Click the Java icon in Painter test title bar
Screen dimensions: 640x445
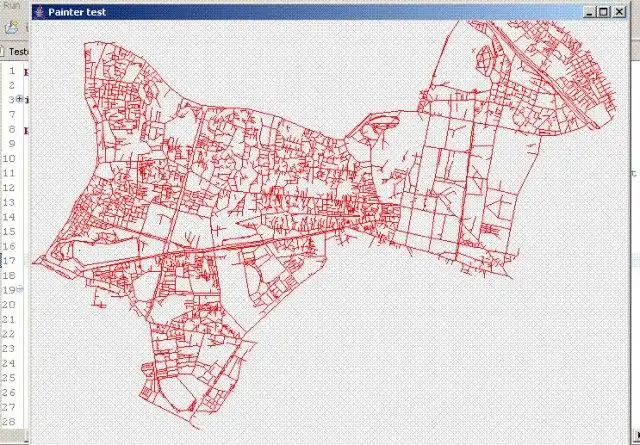pyautogui.click(x=39, y=12)
